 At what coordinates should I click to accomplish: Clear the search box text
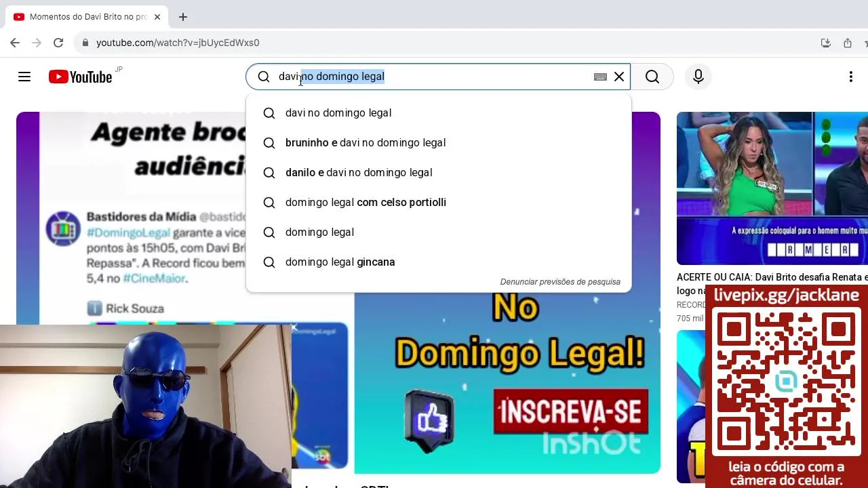[x=619, y=77]
